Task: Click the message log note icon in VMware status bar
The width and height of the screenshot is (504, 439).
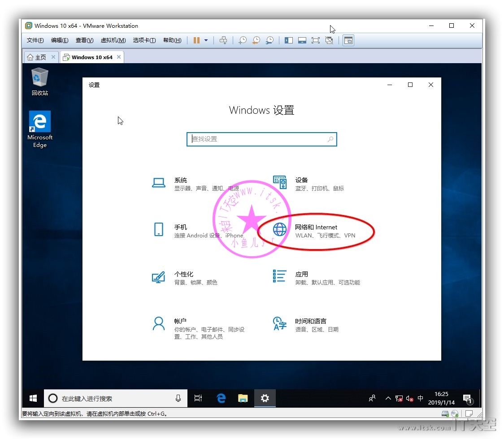Action: click(469, 413)
